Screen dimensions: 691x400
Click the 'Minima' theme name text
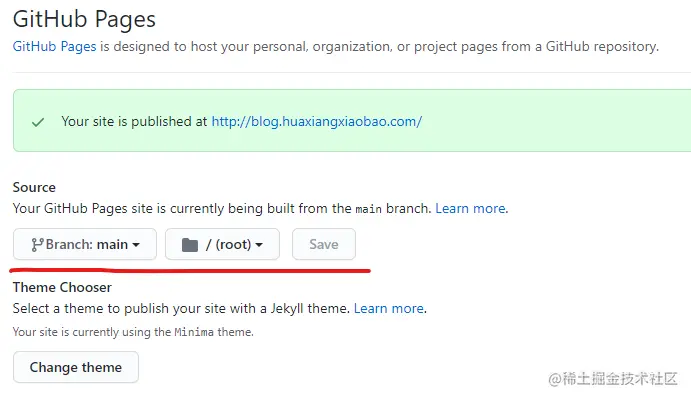(192, 332)
